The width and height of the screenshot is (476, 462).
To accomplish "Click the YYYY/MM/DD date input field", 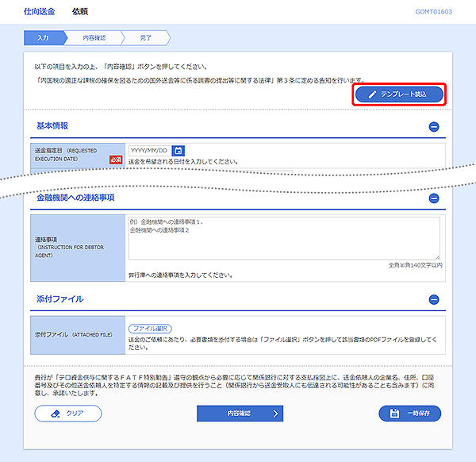I will coord(150,151).
